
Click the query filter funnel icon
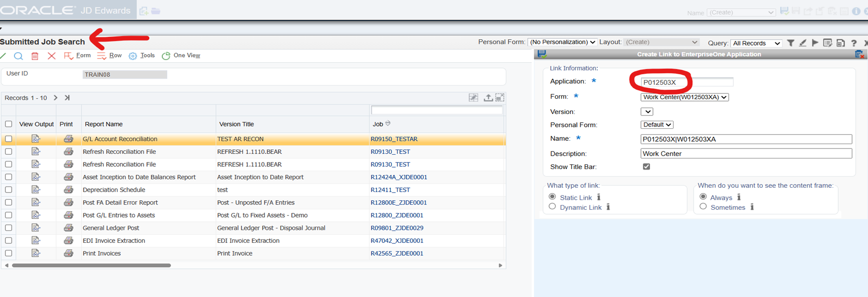tap(790, 43)
